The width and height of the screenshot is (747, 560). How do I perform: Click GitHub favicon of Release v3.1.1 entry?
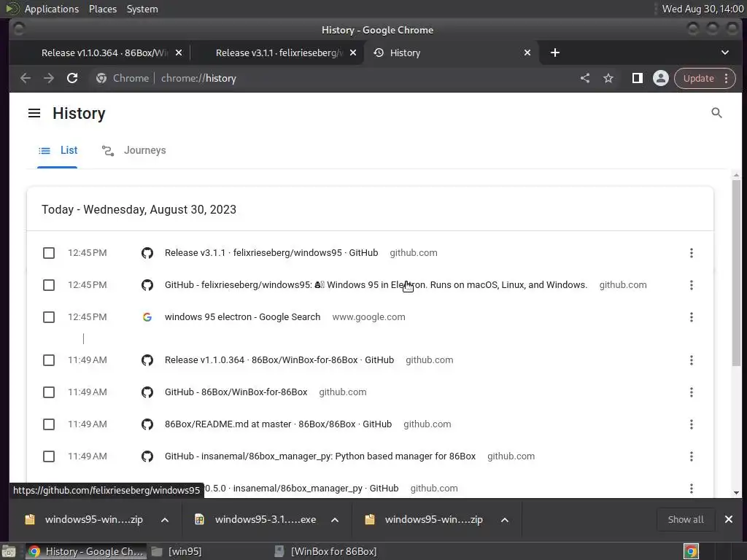coord(147,253)
